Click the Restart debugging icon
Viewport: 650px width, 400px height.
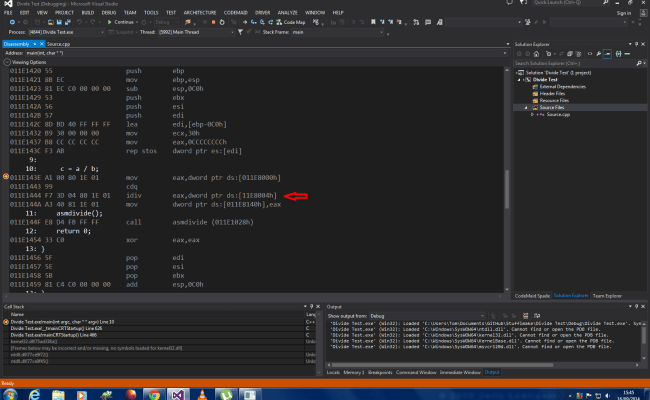[x=222, y=22]
